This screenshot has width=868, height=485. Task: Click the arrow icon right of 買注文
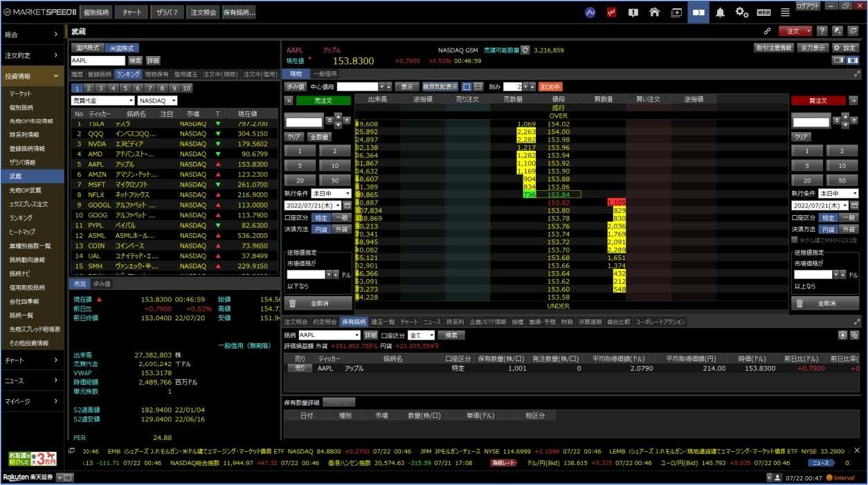853,100
